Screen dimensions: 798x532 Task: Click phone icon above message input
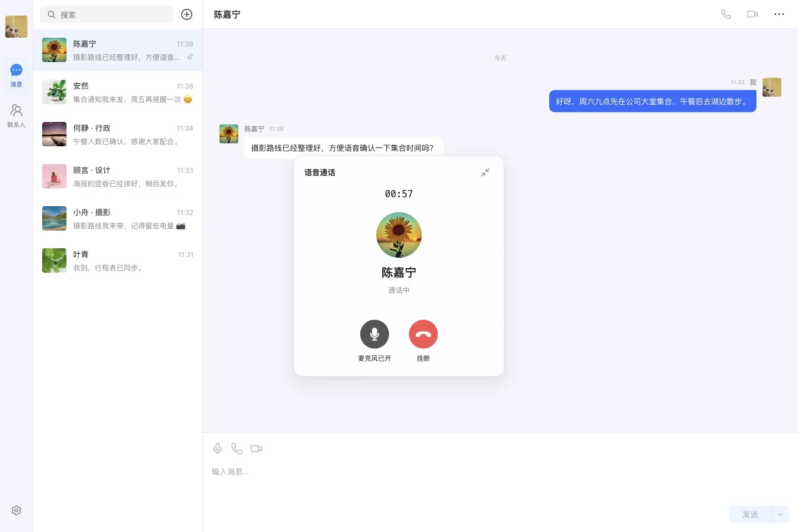pyautogui.click(x=237, y=448)
